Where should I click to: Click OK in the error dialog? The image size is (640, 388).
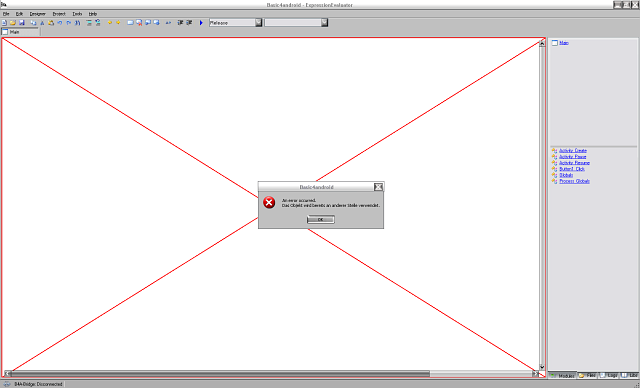pyautogui.click(x=320, y=219)
